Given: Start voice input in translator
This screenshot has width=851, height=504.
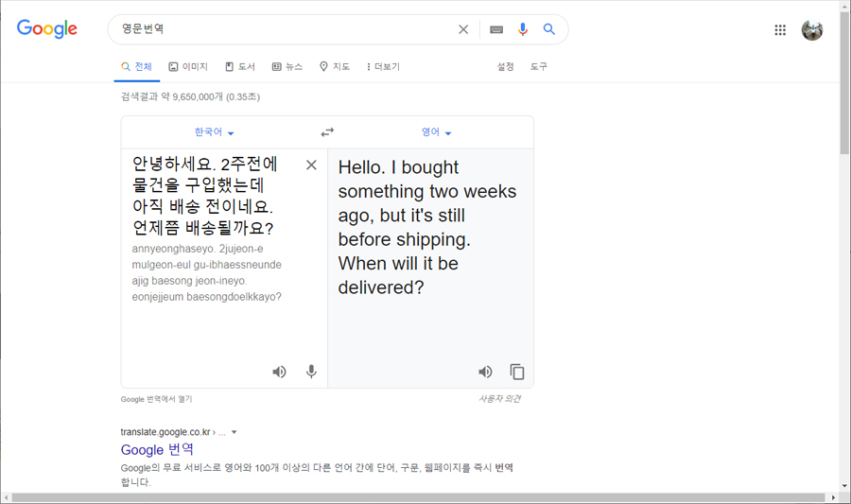Looking at the screenshot, I should coord(311,372).
